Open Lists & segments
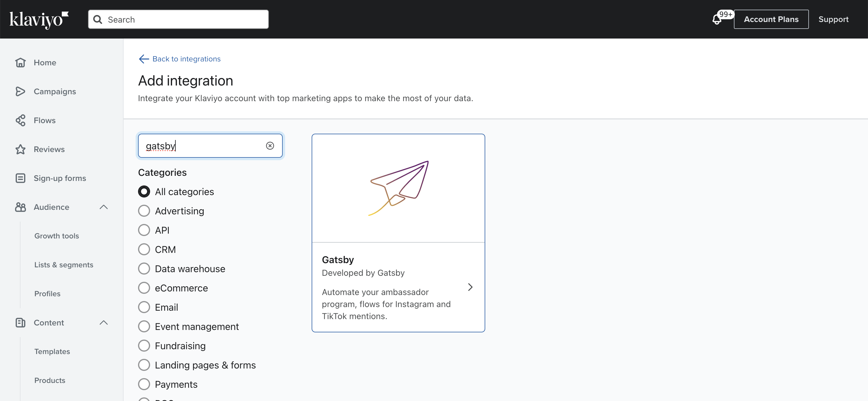 pos(64,265)
